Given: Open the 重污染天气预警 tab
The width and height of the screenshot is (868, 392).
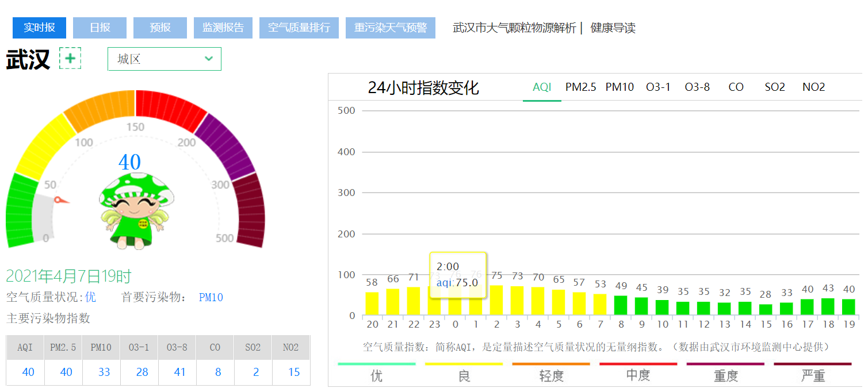Looking at the screenshot, I should coord(391,28).
